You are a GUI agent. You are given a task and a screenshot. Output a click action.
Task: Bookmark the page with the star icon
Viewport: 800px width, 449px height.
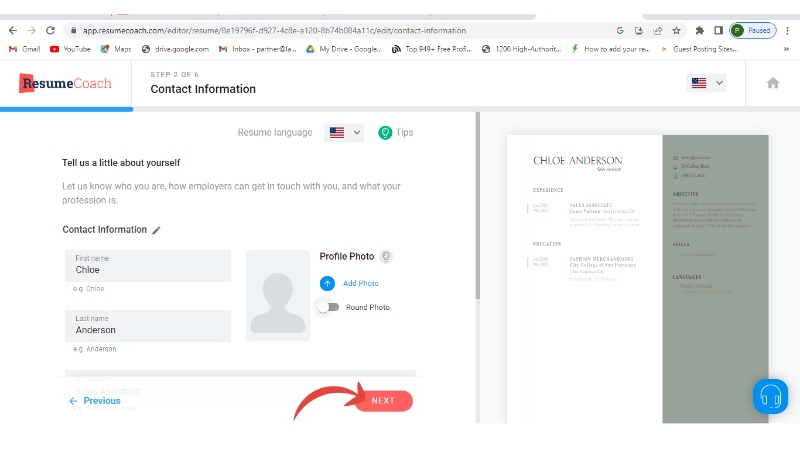pyautogui.click(x=677, y=30)
